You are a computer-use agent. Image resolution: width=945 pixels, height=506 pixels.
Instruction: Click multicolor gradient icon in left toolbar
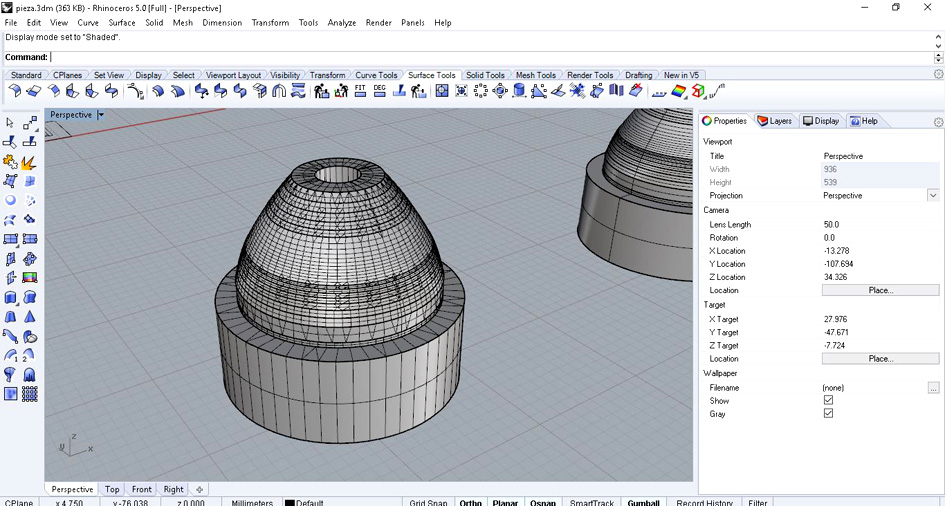point(30,278)
